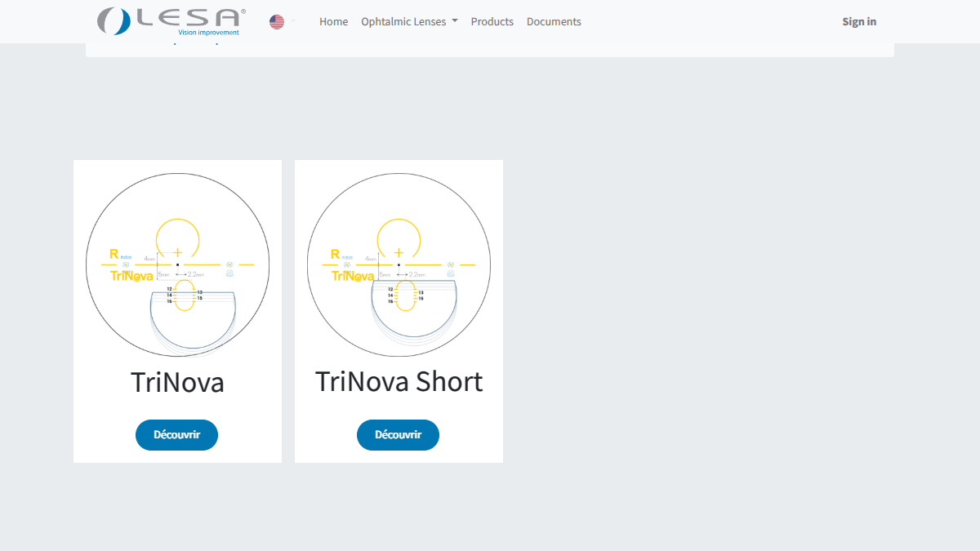This screenshot has height=551, width=980.
Task: Open the Documents page
Action: 554,22
